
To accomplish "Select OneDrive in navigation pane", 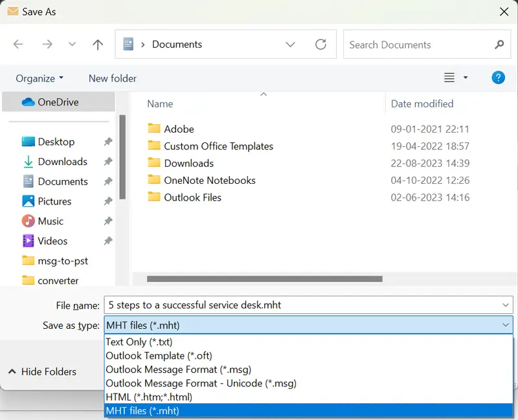I will [x=58, y=102].
